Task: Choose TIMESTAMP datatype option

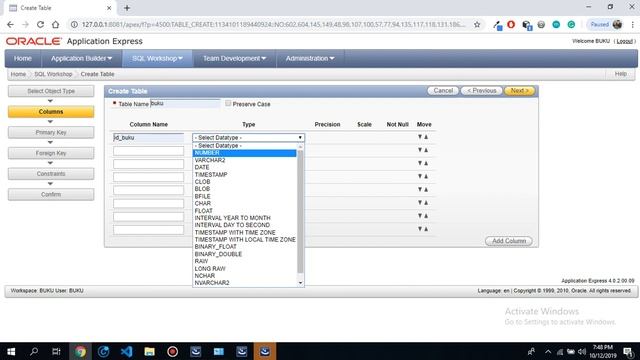Action: (244, 174)
